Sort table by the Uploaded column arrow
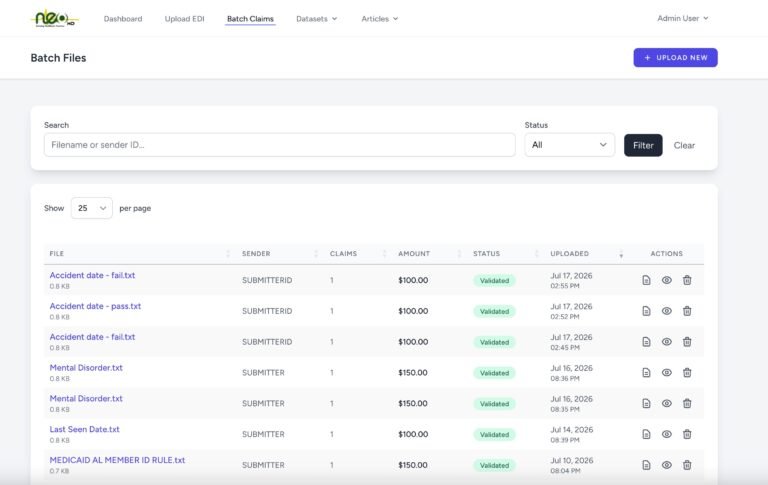The height and width of the screenshot is (485, 768). (x=621, y=254)
